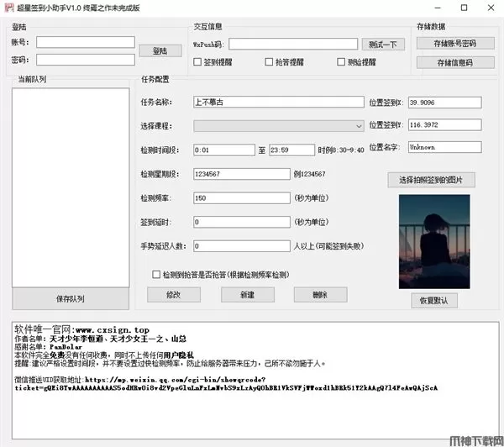
Task: Edit the 位置名字 field showing Unknown
Action: point(445,147)
